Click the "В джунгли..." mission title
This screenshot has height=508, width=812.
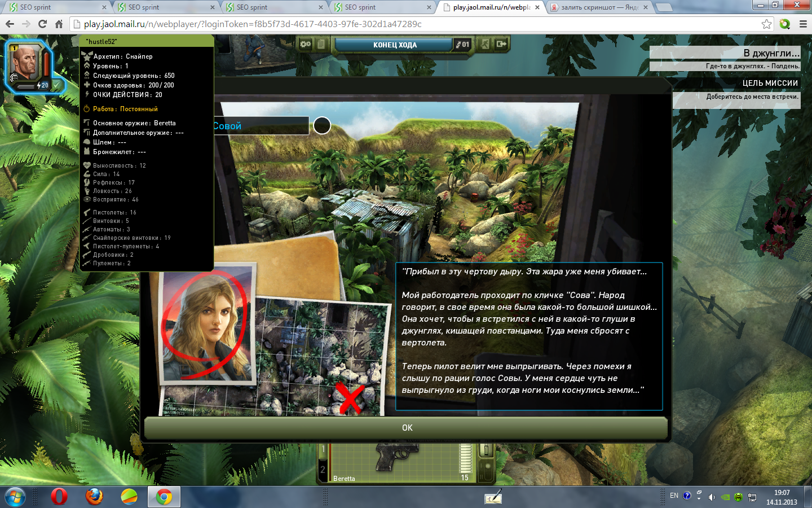click(771, 53)
